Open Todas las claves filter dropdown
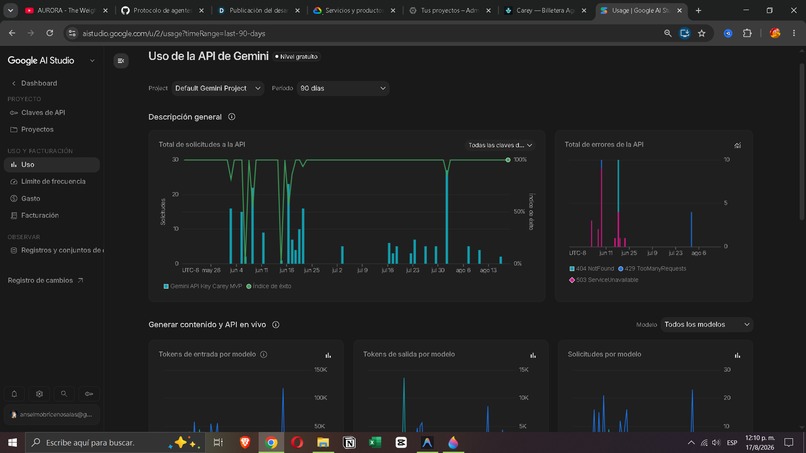 pos(500,145)
